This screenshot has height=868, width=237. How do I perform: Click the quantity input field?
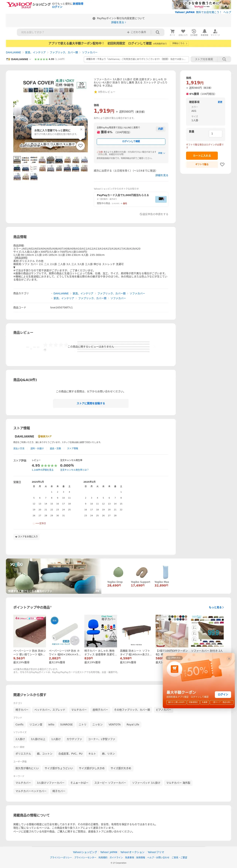click(x=215, y=134)
